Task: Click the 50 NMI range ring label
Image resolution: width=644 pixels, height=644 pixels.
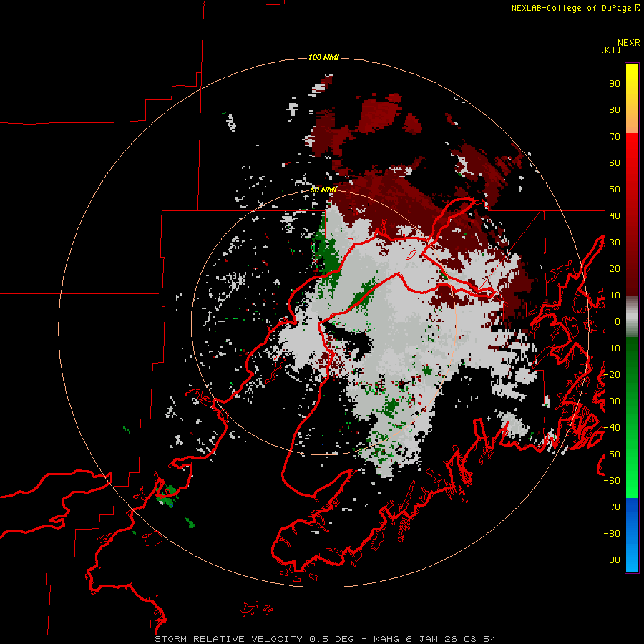Action: click(x=323, y=190)
